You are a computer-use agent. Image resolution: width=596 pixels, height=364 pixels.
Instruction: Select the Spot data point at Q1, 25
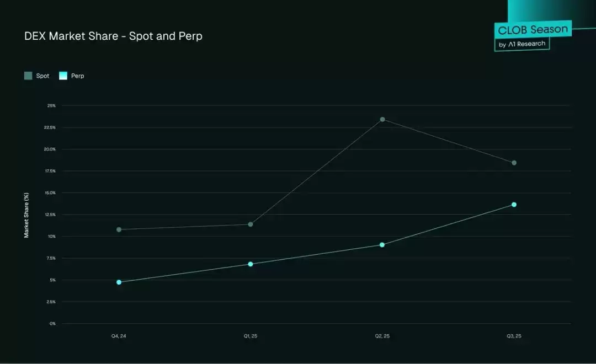tap(251, 224)
